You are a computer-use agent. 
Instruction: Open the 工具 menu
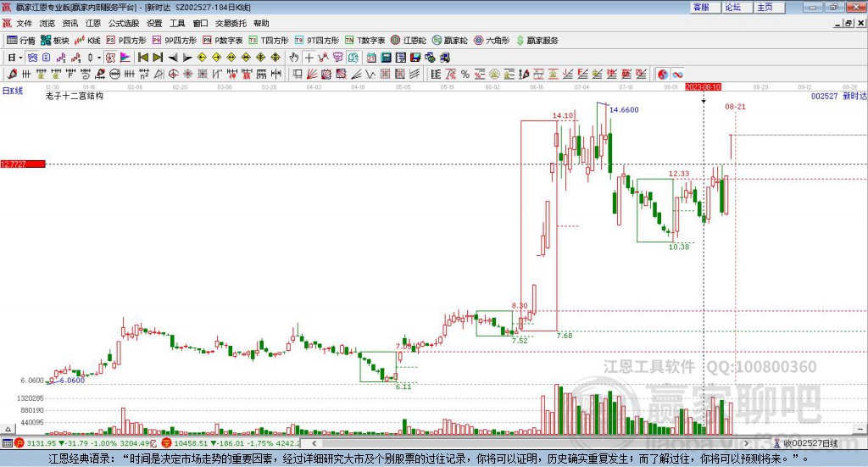click(x=177, y=23)
